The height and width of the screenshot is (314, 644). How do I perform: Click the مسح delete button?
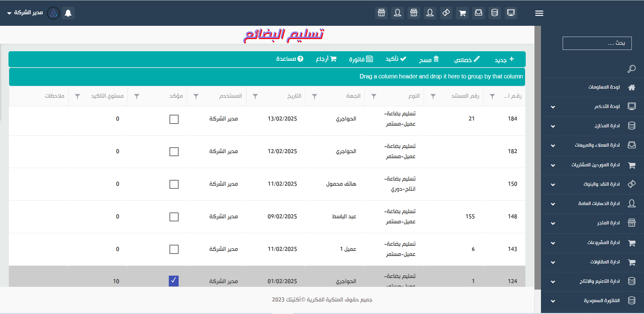(429, 59)
